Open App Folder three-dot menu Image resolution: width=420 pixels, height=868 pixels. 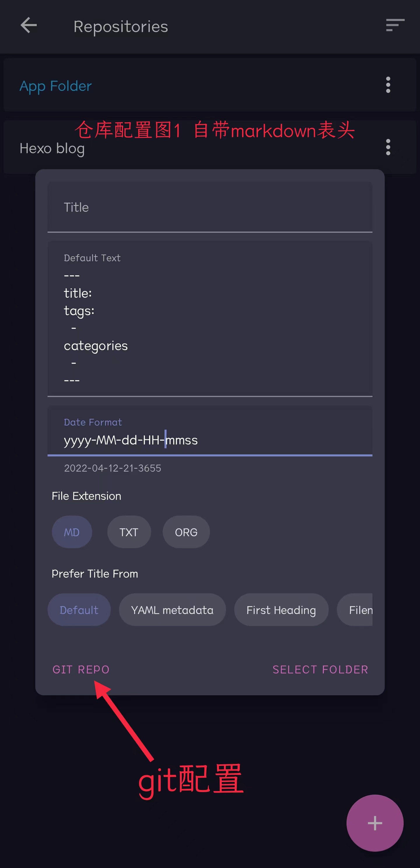pyautogui.click(x=388, y=85)
